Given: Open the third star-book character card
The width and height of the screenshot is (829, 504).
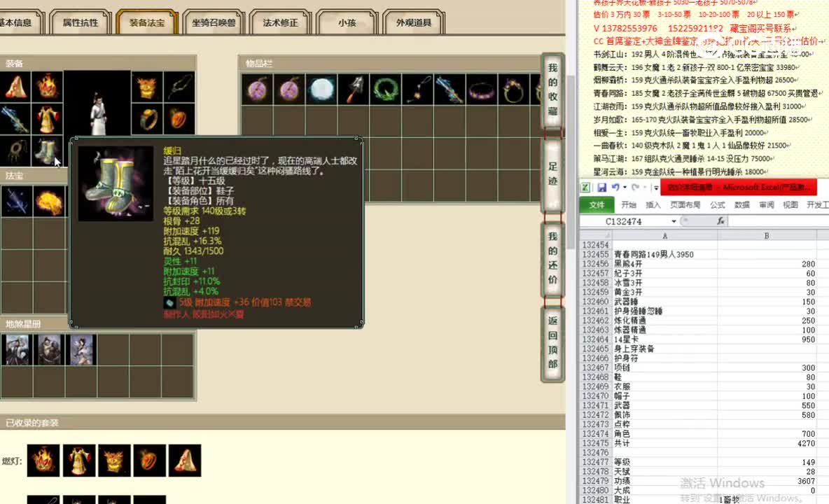Looking at the screenshot, I should (81, 350).
